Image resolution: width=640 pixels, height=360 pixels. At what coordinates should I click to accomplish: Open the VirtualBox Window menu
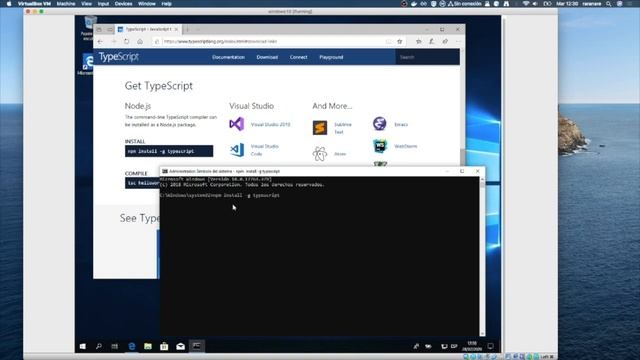pyautogui.click(x=147, y=4)
